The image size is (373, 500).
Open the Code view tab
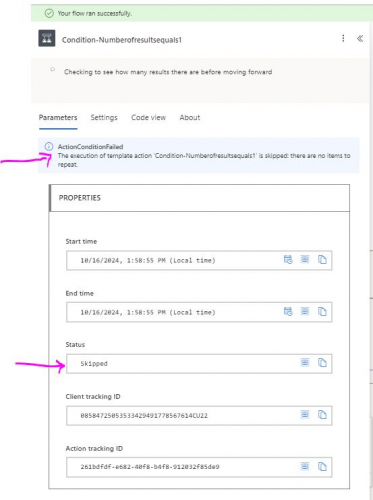pos(148,117)
